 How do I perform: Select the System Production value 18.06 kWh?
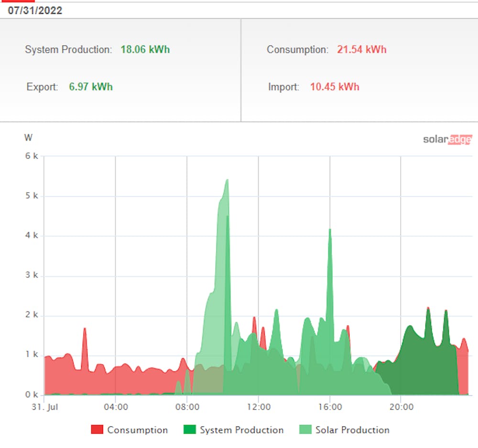145,49
